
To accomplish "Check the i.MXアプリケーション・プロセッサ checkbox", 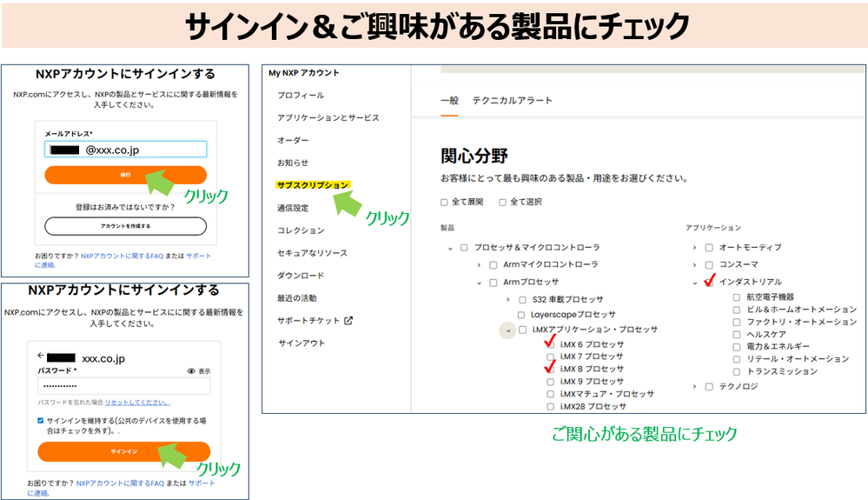I will tap(522, 330).
